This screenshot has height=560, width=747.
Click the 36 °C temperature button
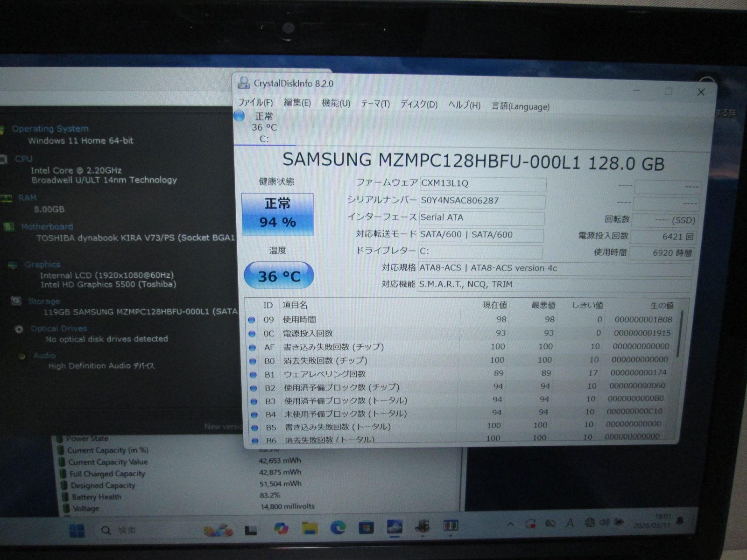[279, 276]
